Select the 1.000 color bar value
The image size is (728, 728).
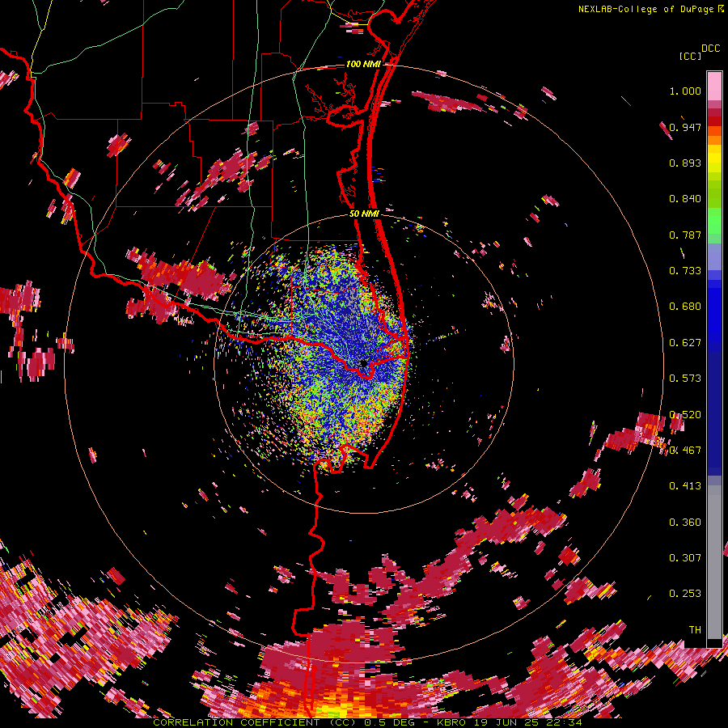coord(685,91)
